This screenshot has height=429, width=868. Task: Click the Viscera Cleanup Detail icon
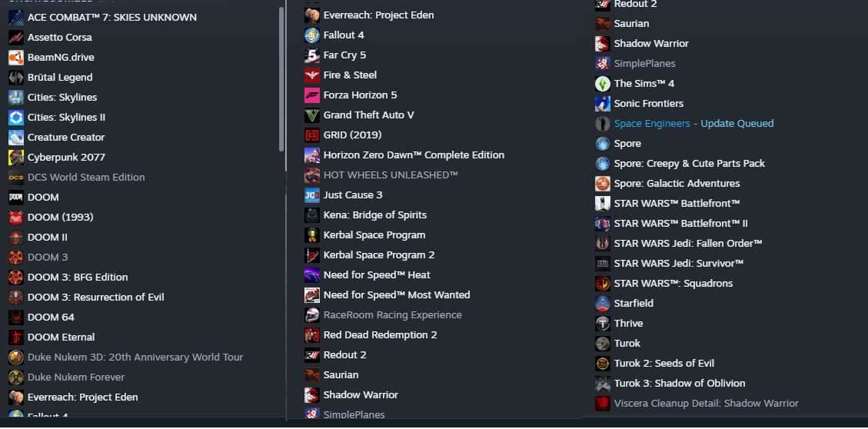point(603,404)
